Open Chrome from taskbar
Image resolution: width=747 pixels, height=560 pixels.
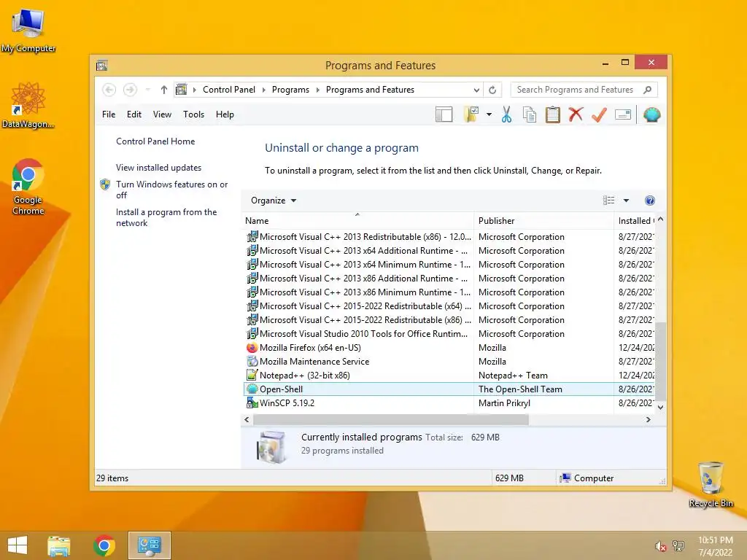[104, 545]
